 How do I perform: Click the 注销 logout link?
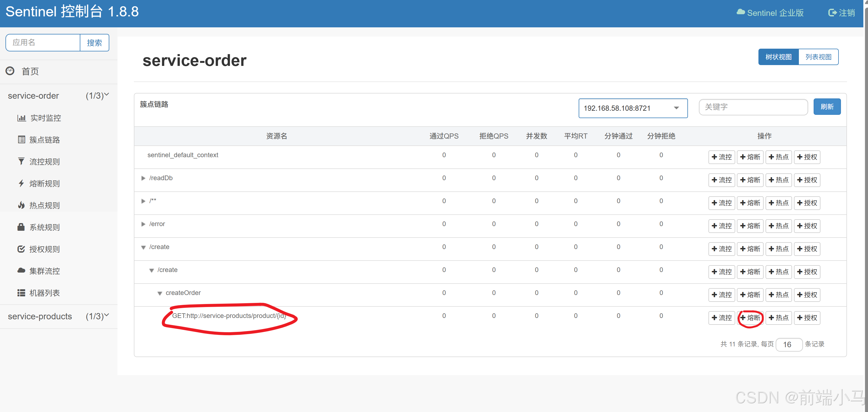tap(841, 13)
